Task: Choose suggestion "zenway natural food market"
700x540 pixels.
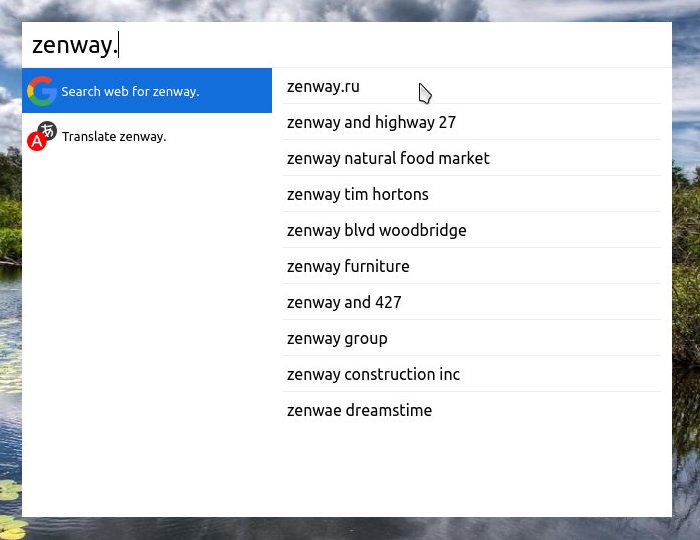Action: (x=471, y=158)
